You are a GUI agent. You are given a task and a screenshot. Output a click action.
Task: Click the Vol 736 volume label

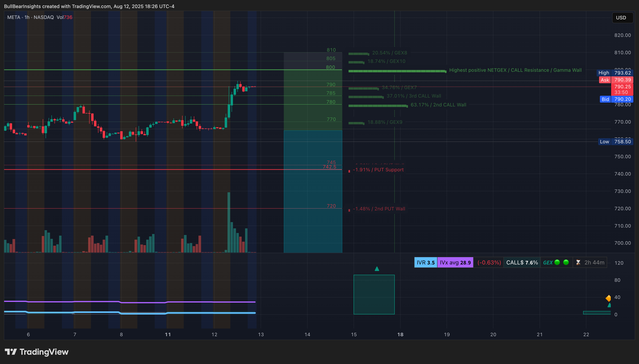(x=64, y=17)
